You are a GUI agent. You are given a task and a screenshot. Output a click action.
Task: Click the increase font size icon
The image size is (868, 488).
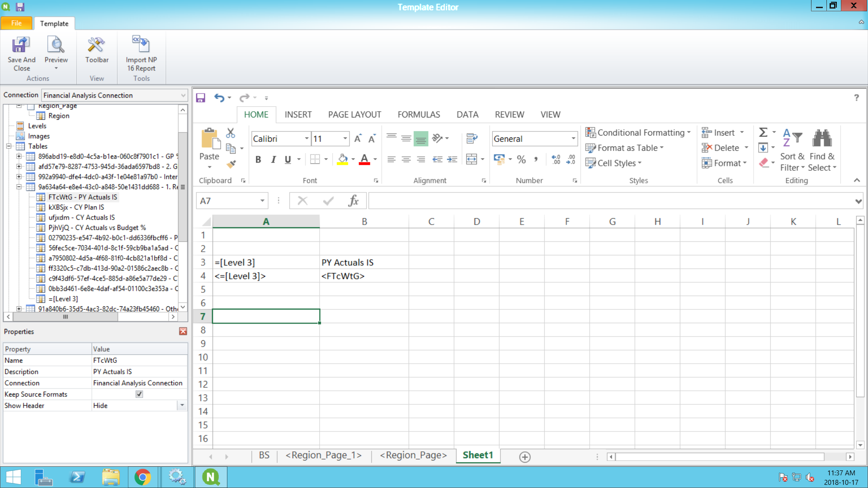click(x=358, y=139)
